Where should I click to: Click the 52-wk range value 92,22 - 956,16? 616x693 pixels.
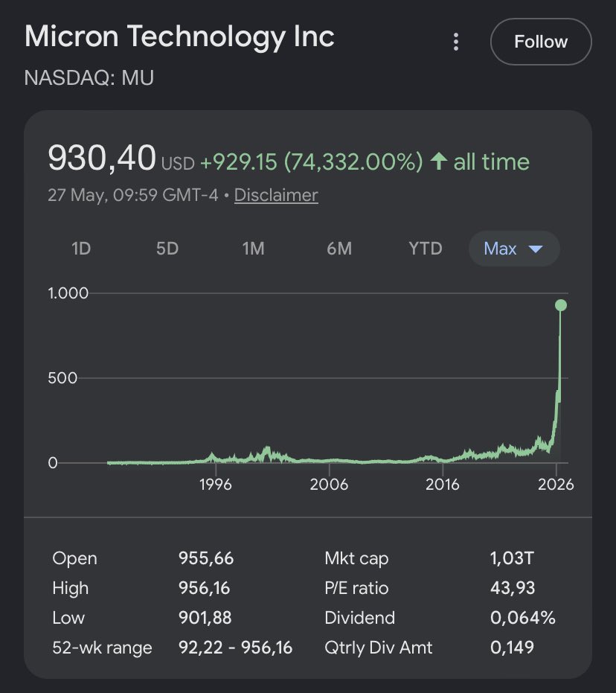pos(235,648)
